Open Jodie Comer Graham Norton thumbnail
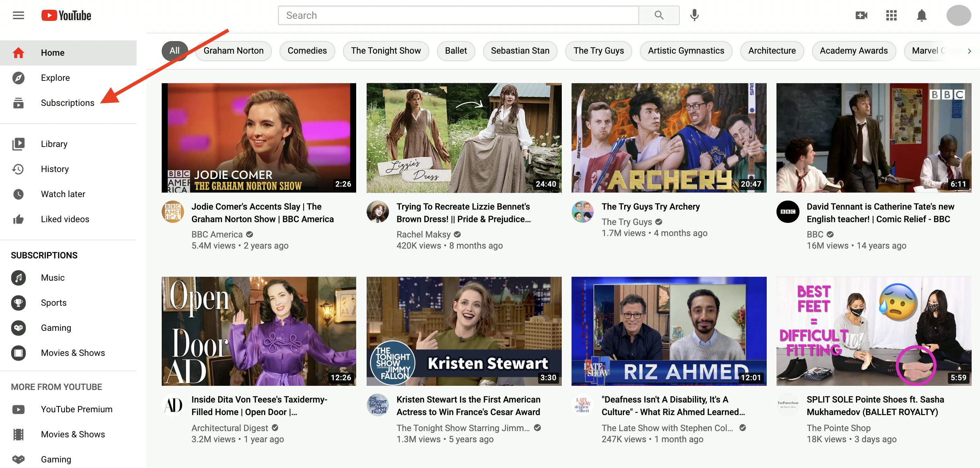The height and width of the screenshot is (468, 980). point(259,138)
